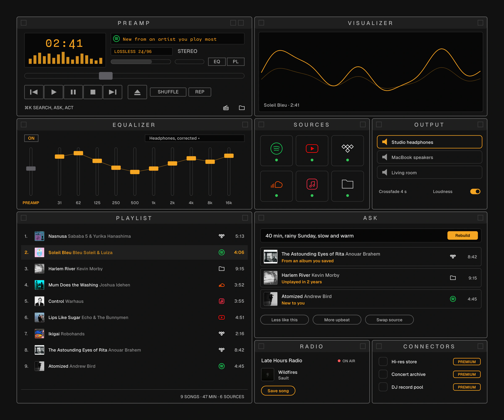Select Studio headphones output
504x420 pixels.
click(x=429, y=142)
